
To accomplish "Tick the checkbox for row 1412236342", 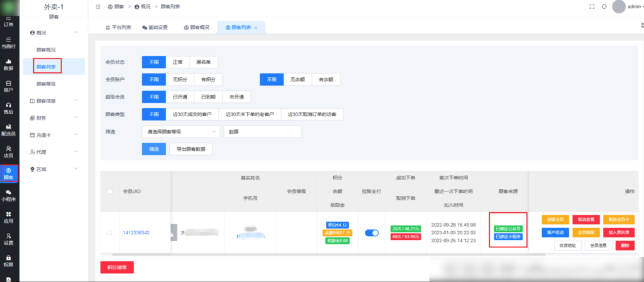I will pos(109,232).
